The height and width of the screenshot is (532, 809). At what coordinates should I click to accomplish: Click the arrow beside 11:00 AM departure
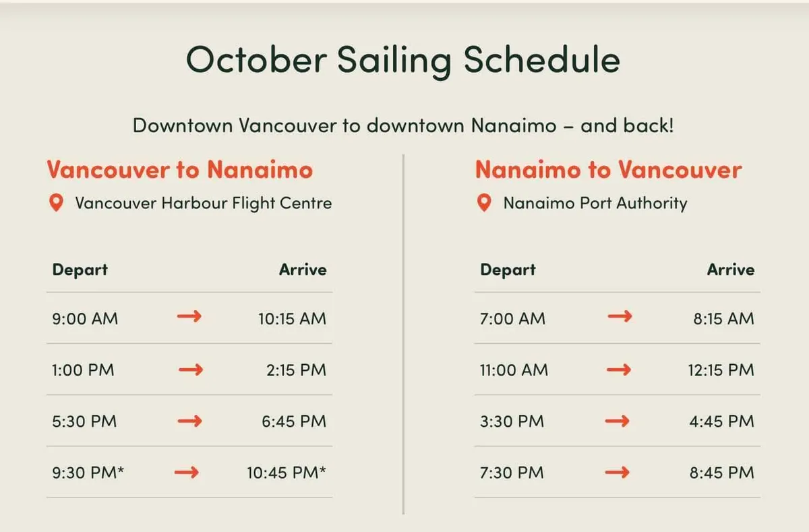(618, 369)
